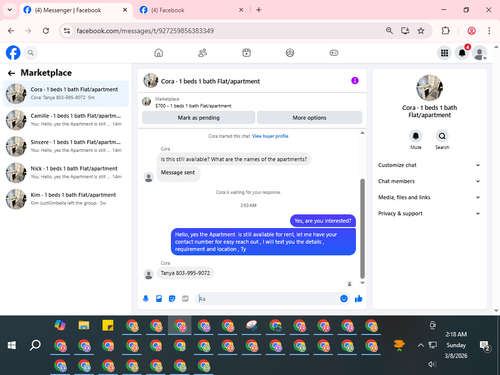
Task: Record a voice clip microphone icon
Action: click(x=146, y=299)
